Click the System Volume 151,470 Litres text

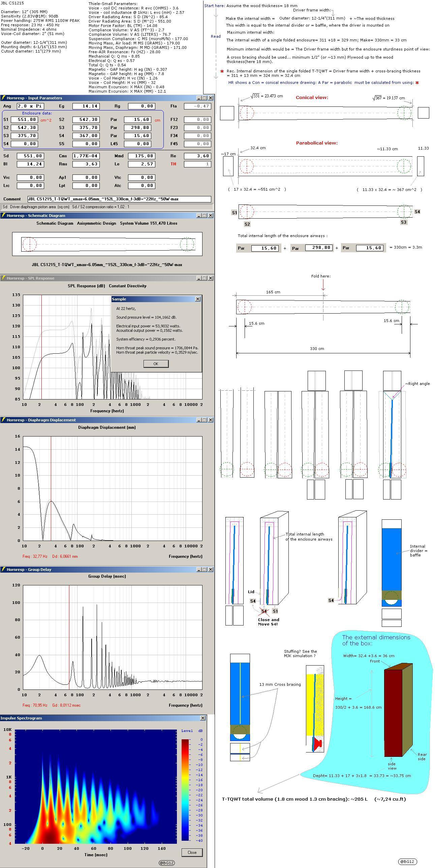pos(149,223)
